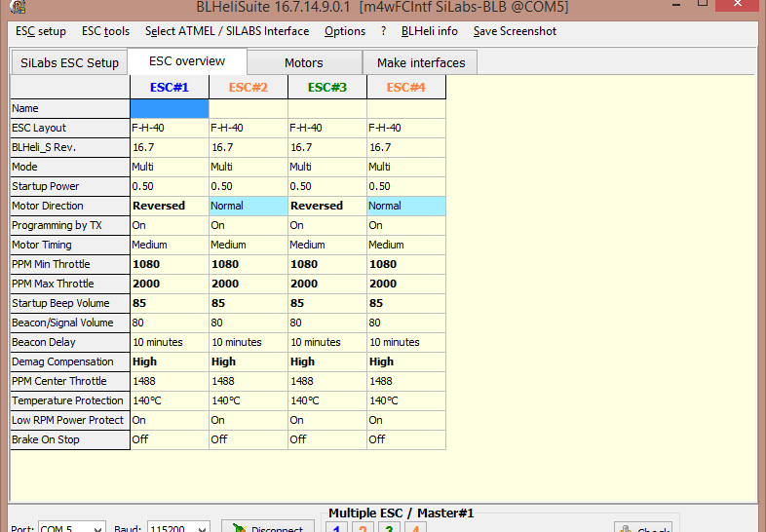This screenshot has height=532, width=766.
Task: Click ESC#2 Motor Direction Normal cell
Action: tap(249, 206)
